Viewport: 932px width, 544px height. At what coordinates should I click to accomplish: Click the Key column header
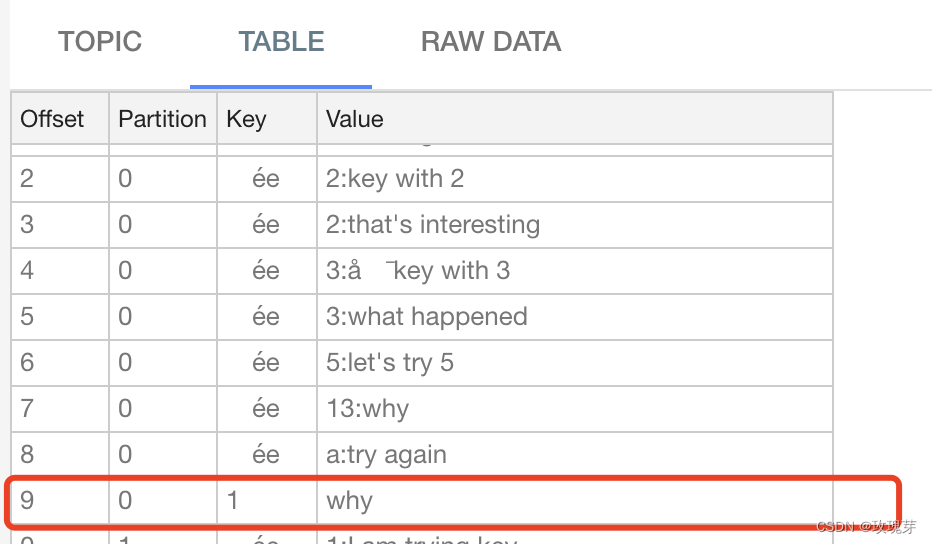click(246, 119)
